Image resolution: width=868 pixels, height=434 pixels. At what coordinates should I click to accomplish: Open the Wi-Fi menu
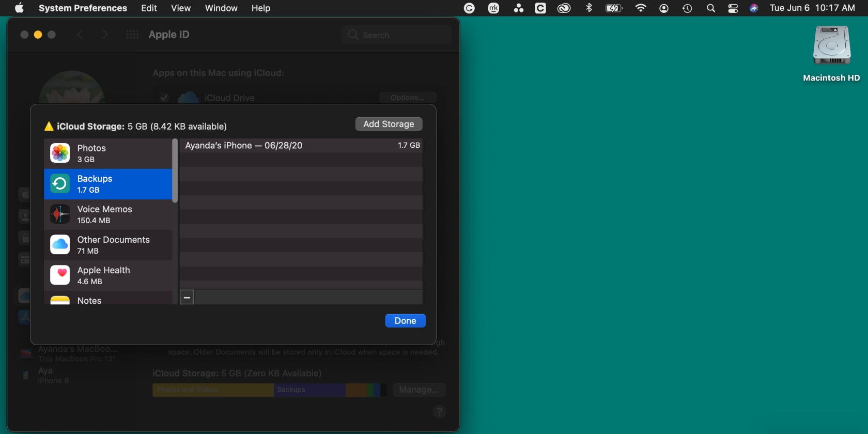tap(641, 8)
